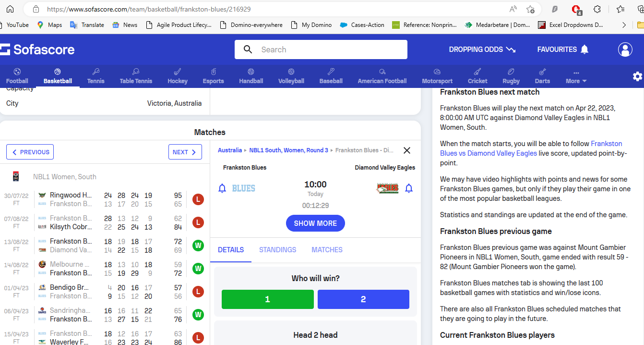Select the Basketball sport tab
The width and height of the screenshot is (644, 345).
tap(58, 76)
